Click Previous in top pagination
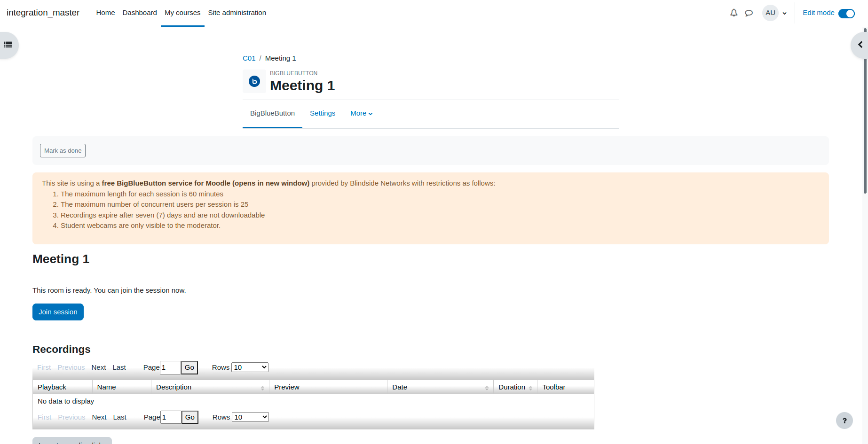868x444 pixels. 71,367
